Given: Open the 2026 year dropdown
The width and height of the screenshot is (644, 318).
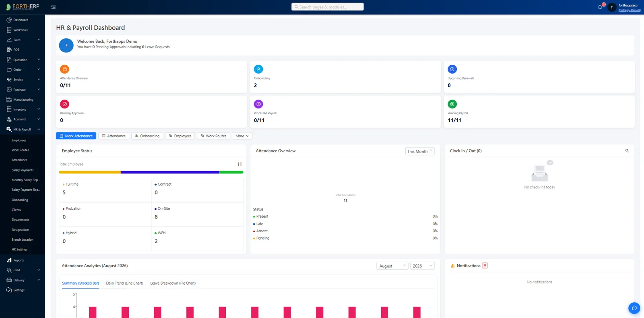Looking at the screenshot, I should (423, 266).
